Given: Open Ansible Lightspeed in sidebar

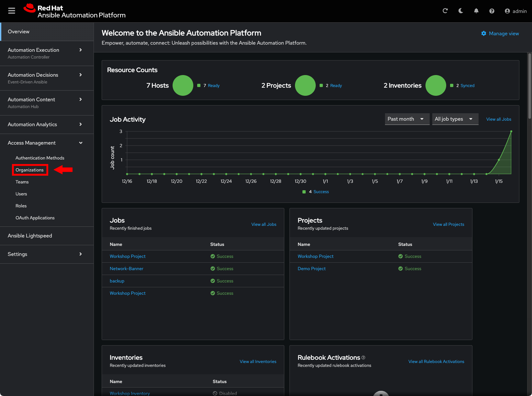Looking at the screenshot, I should [47, 236].
